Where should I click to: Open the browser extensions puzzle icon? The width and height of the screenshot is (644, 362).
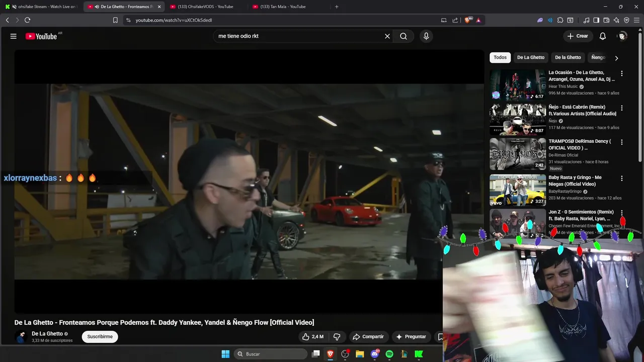[x=560, y=20]
